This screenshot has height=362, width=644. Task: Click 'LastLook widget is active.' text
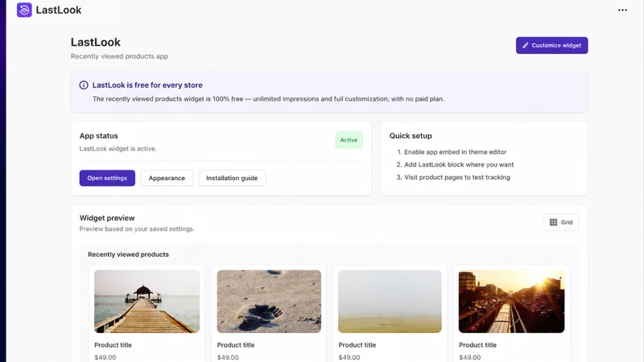[x=118, y=149]
